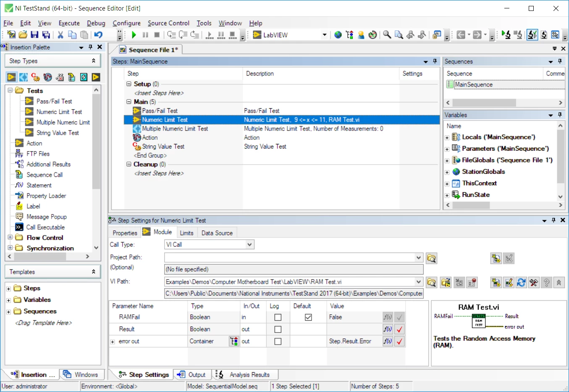The width and height of the screenshot is (569, 392).
Task: Uncheck the Default checkbox for RAMFail
Action: (x=308, y=317)
